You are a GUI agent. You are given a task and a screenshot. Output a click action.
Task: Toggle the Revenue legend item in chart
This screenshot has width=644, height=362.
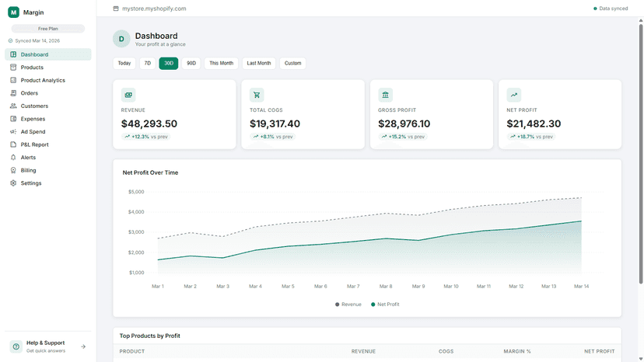pyautogui.click(x=348, y=305)
